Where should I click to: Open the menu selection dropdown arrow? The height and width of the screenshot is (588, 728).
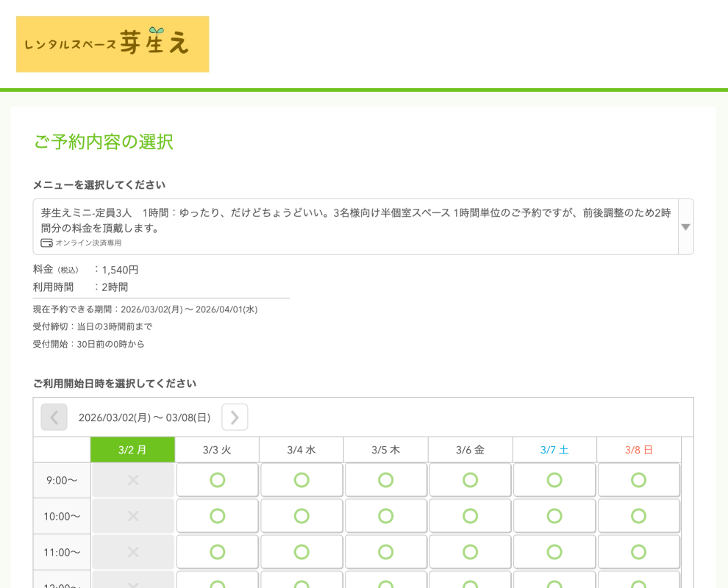[685, 227]
